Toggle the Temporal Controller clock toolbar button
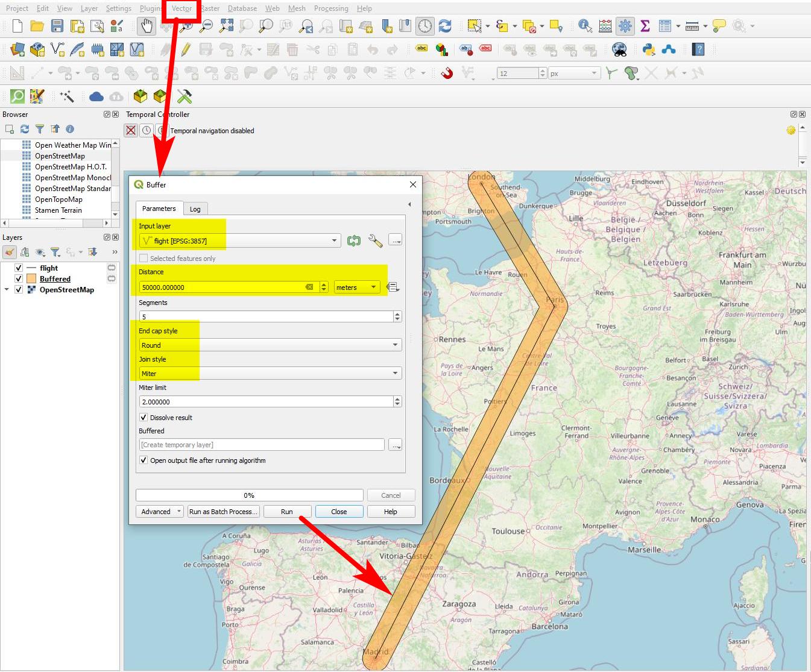This screenshot has width=811, height=672. click(x=425, y=26)
